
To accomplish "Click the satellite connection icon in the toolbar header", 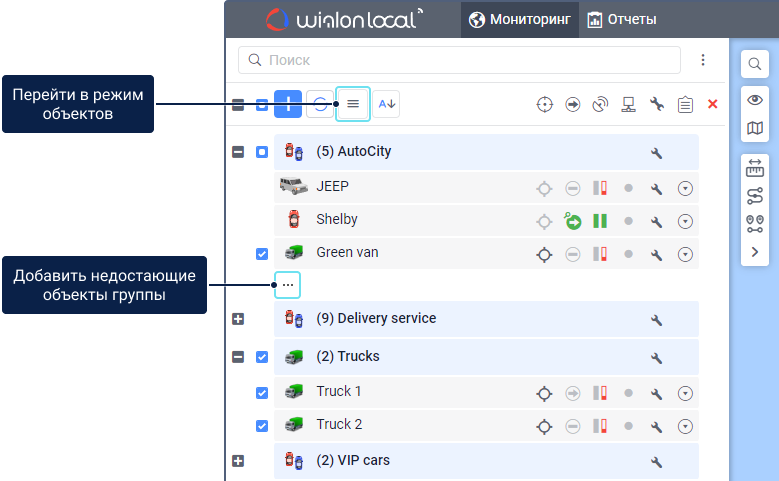I will pos(601,104).
